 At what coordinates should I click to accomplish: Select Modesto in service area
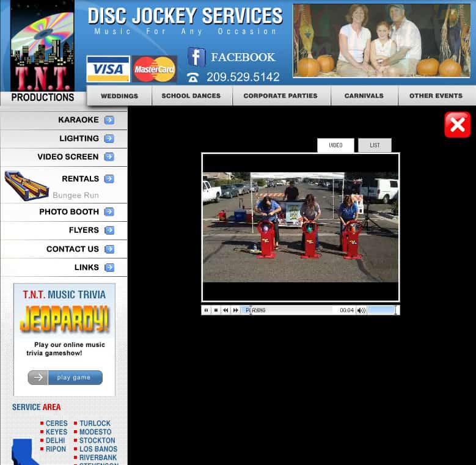[x=95, y=432]
